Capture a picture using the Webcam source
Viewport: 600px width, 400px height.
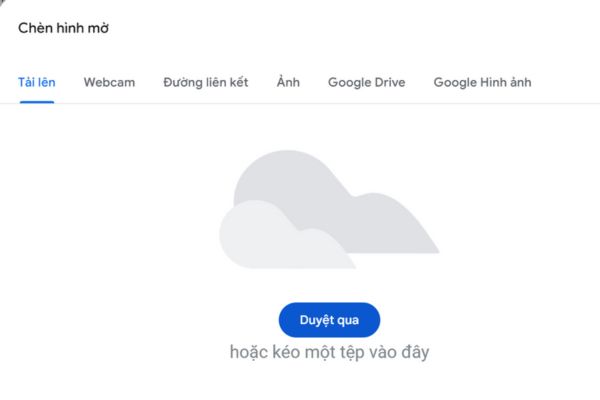click(x=109, y=82)
